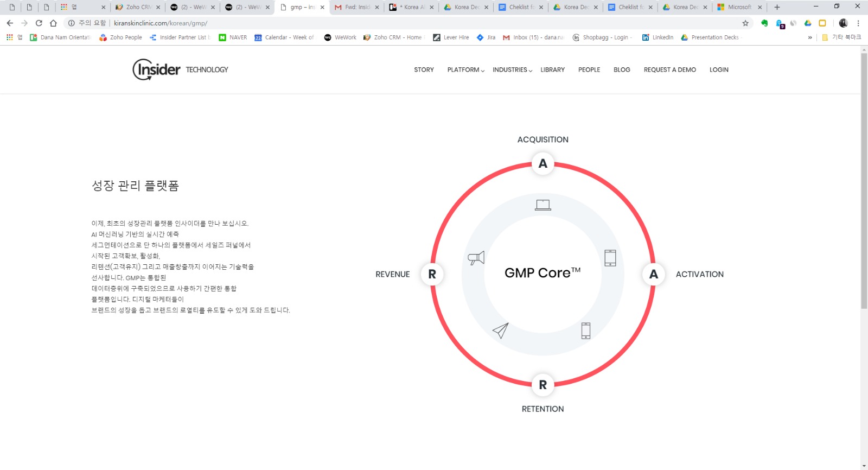Image resolution: width=868 pixels, height=470 pixels.
Task: Click the Insider logo
Action: click(x=156, y=69)
